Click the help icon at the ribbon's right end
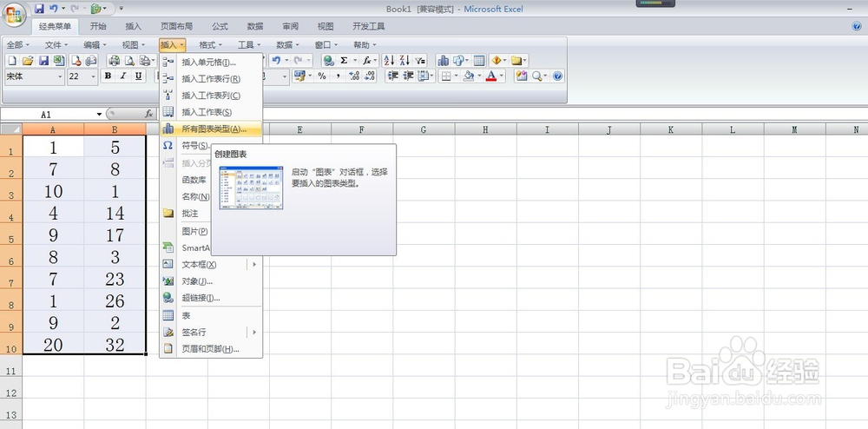The width and height of the screenshot is (868, 429). (857, 26)
